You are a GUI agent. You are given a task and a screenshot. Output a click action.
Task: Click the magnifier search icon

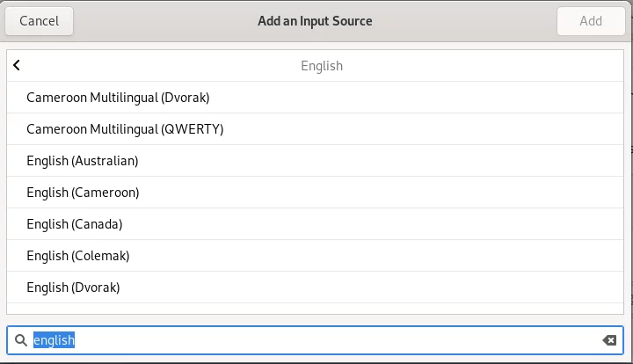pyautogui.click(x=21, y=340)
